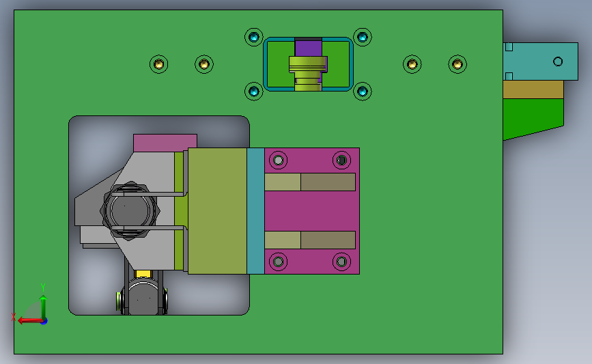592x364 pixels.
Task: Select the large olive green block
Action: click(x=217, y=211)
